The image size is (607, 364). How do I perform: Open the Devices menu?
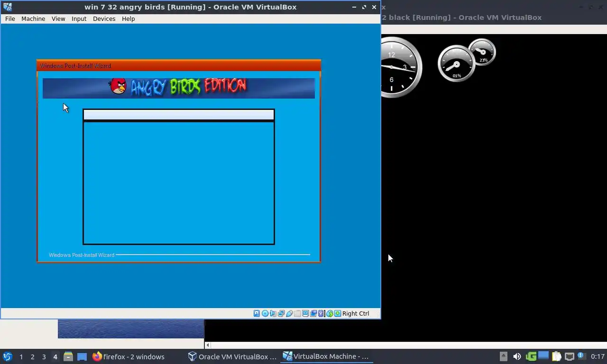[x=104, y=18]
